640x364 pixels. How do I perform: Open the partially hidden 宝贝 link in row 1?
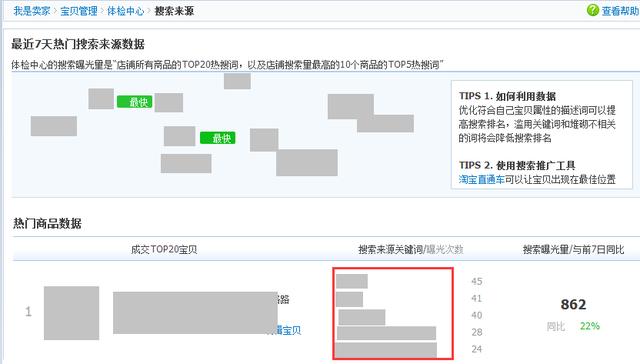pyautogui.click(x=289, y=330)
